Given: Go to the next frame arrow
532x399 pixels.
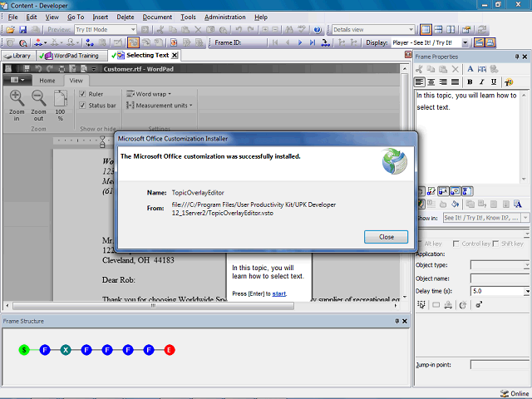Looking at the screenshot, I should 300,42.
